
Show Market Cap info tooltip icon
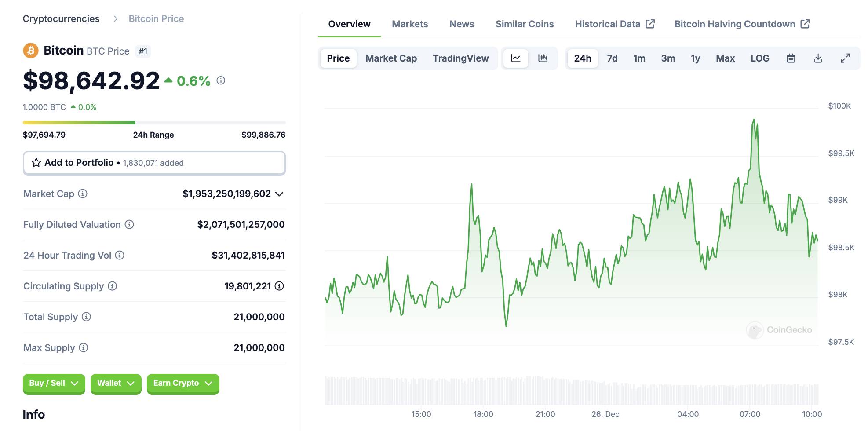tap(83, 194)
